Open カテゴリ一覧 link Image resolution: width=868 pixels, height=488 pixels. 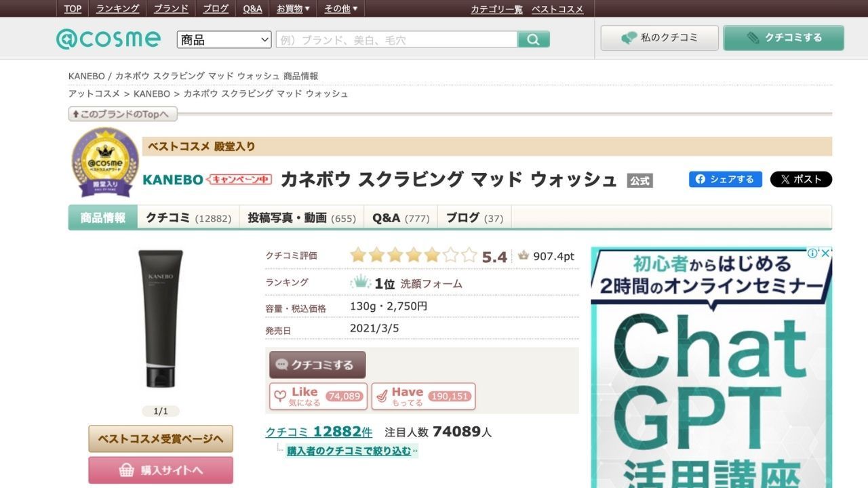[x=496, y=9]
